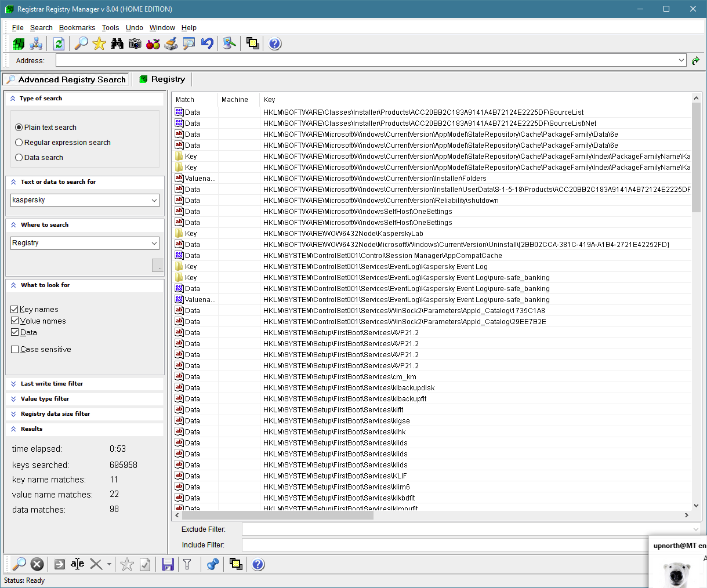Click the stop search X icon
The width and height of the screenshot is (707, 588).
point(37,564)
